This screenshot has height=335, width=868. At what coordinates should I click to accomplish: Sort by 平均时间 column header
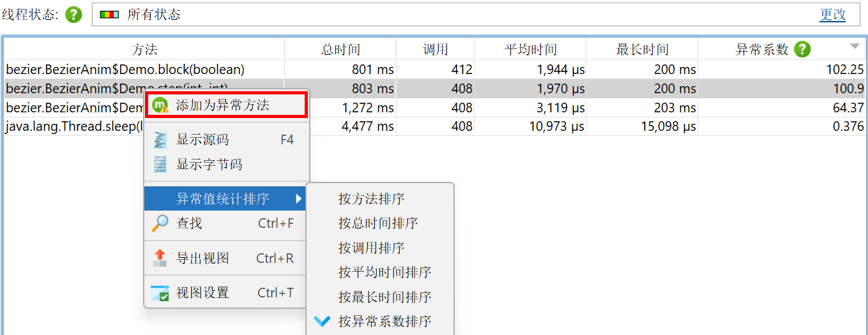point(531,49)
